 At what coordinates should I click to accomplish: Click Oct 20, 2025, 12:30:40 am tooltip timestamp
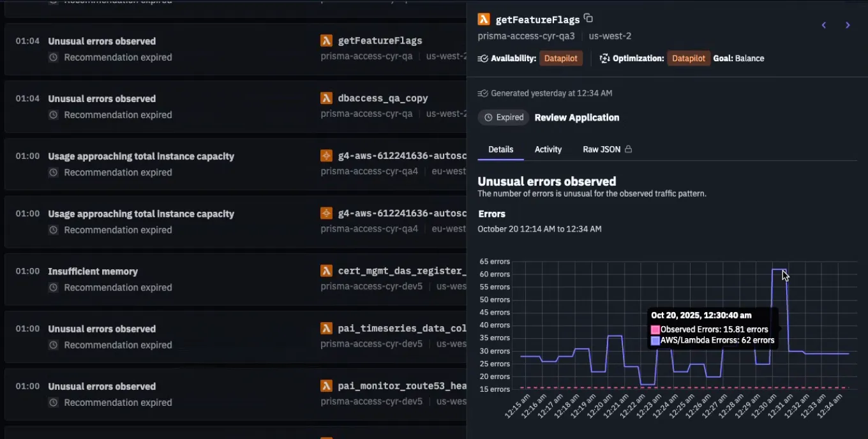pyautogui.click(x=701, y=315)
